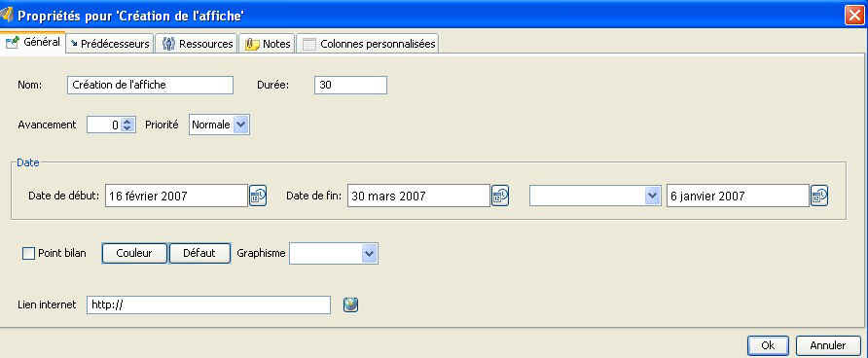Close the Propriétés dialog window
The height and width of the screenshot is (358, 868).
pyautogui.click(x=854, y=15)
